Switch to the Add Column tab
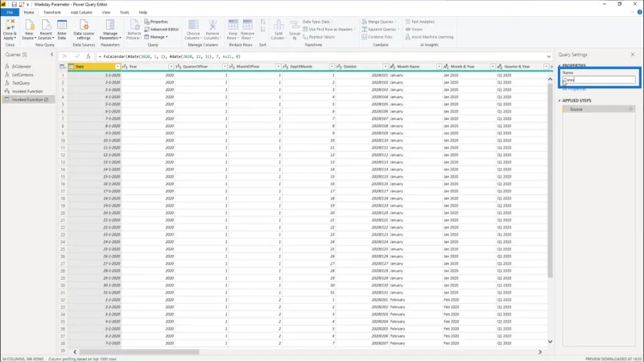Screen dimensions: 644x362 pyautogui.click(x=81, y=12)
